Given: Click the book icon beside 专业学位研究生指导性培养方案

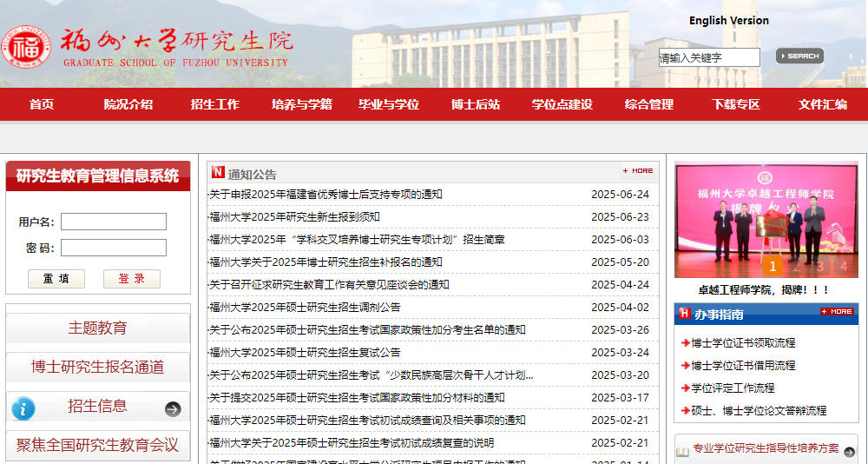Looking at the screenshot, I should [x=682, y=450].
